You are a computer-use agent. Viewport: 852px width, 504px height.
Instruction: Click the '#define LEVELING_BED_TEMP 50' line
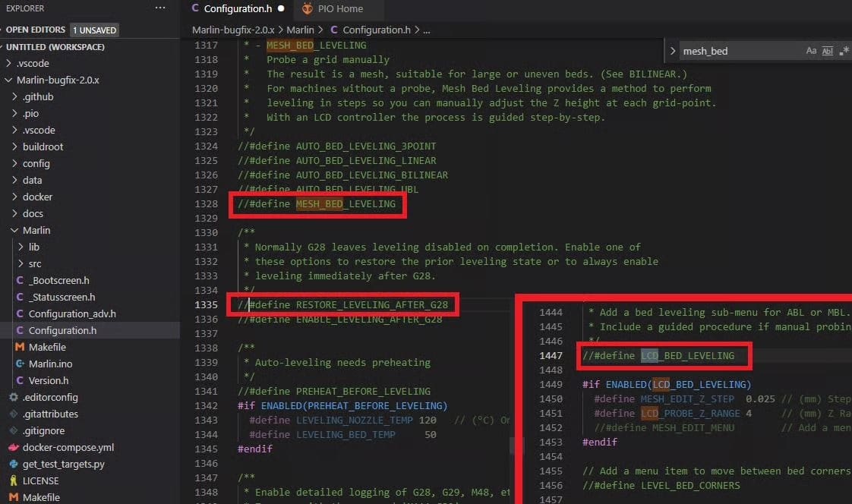click(343, 434)
